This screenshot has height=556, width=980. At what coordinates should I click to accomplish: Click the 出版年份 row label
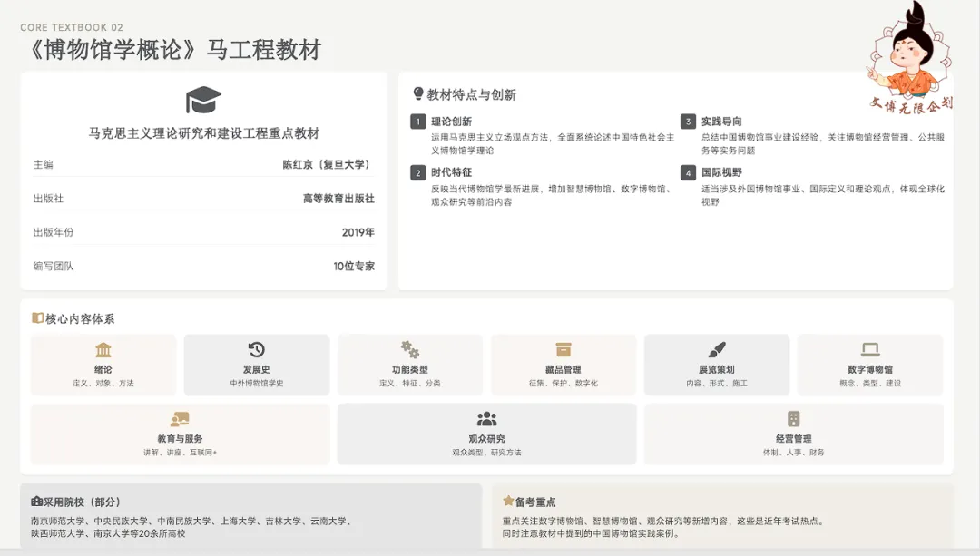tap(54, 232)
